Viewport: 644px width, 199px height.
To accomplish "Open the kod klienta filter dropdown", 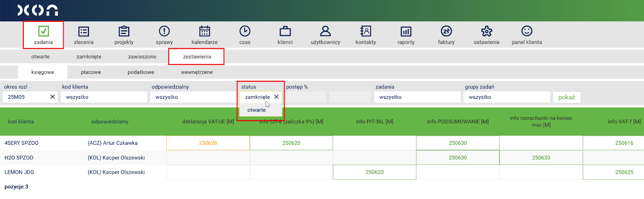I will 104,97.
